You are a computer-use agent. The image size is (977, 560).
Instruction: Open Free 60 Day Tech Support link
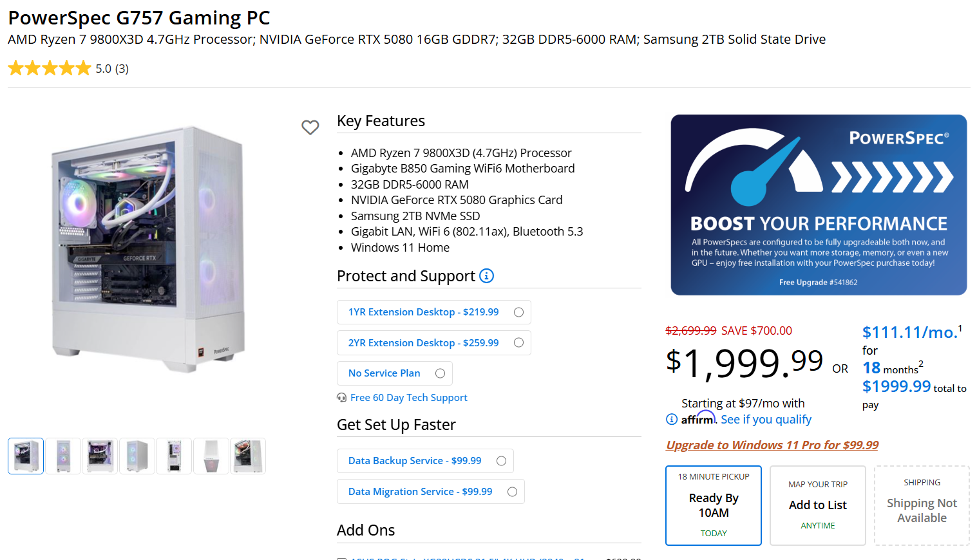tap(408, 398)
